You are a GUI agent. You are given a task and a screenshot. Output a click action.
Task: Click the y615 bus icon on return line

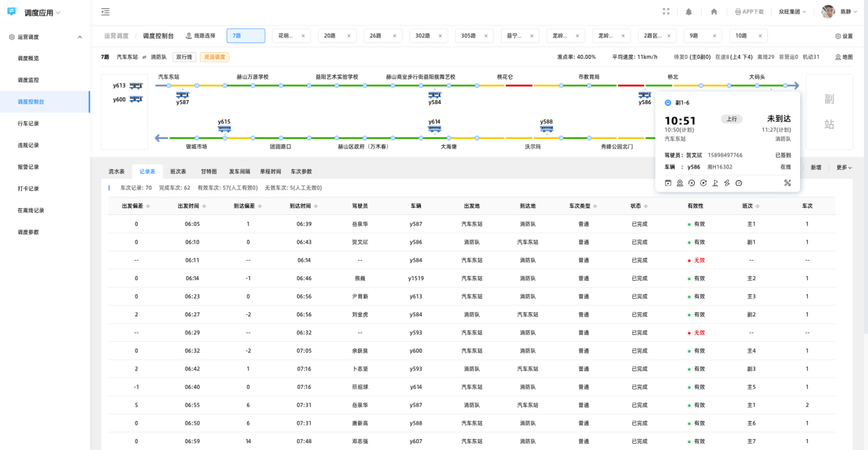pos(224,127)
